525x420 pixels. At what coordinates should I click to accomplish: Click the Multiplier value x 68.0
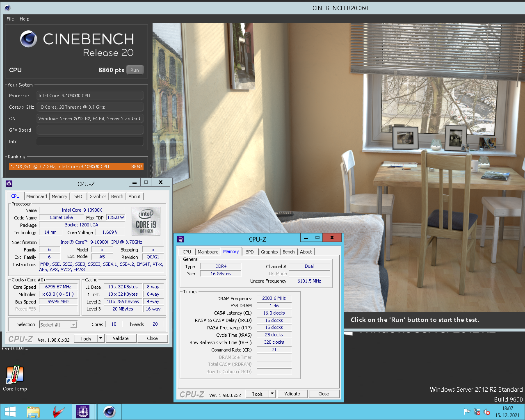58,294
